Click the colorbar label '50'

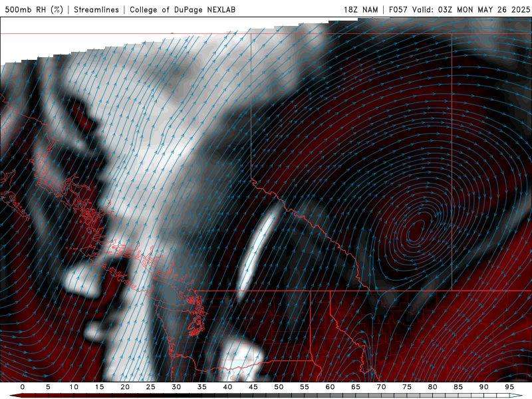point(279,387)
